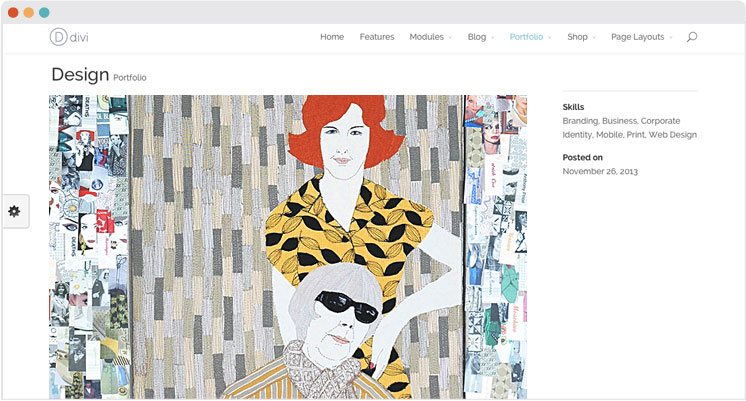746x401 pixels.
Task: Click the Print skill link
Action: coord(636,135)
